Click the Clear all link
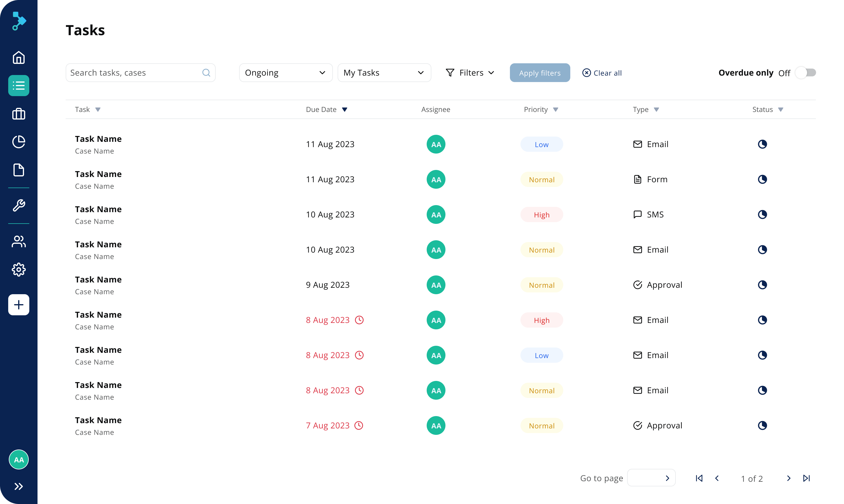This screenshot has height=504, width=844. [602, 73]
